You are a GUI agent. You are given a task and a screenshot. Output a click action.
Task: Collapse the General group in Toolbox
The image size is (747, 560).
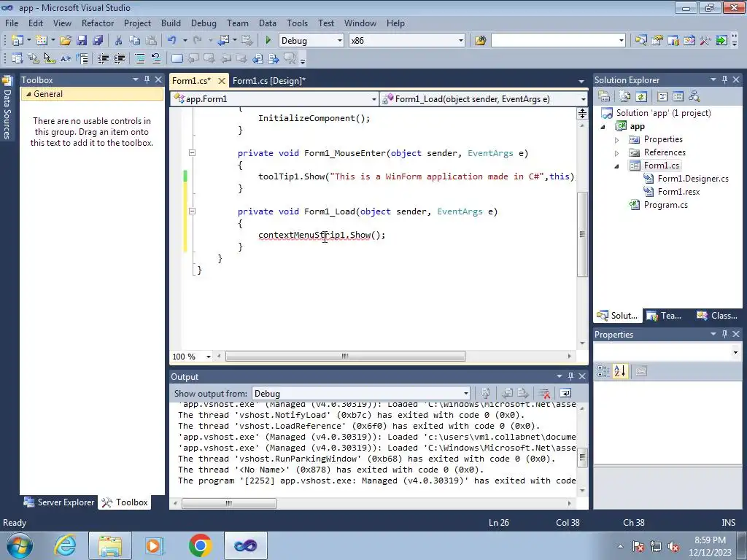coord(28,94)
